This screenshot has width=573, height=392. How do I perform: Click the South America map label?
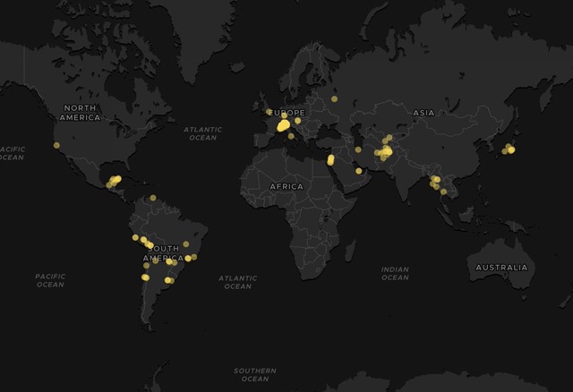(x=163, y=252)
